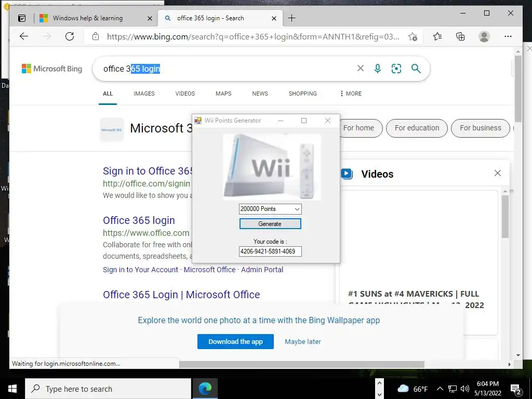
Task: Click the Bing search query field
Action: pyautogui.click(x=224, y=69)
